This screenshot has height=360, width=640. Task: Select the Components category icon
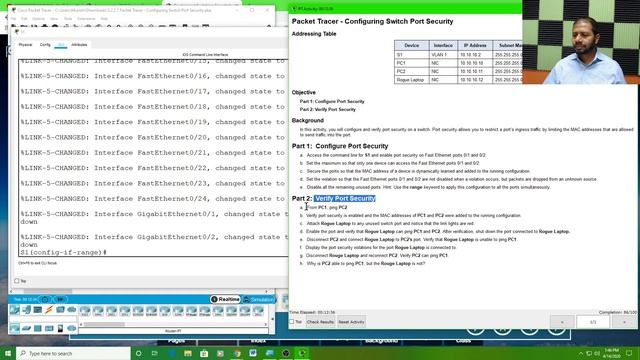[38, 310]
